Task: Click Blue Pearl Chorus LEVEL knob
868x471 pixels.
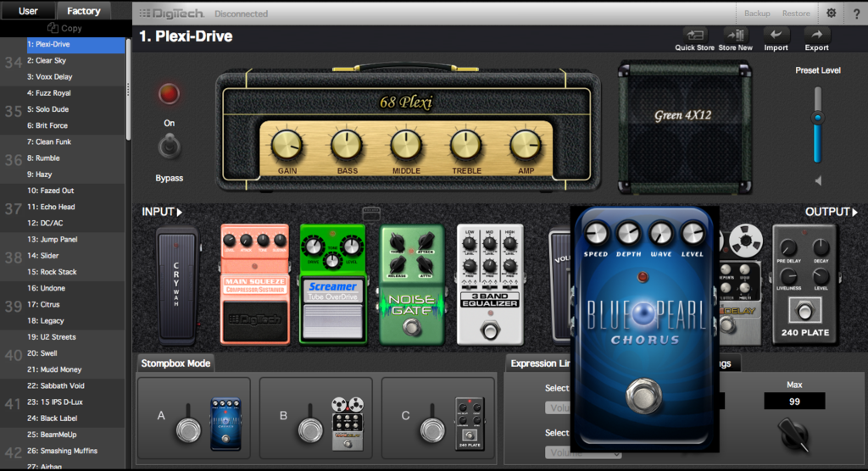Action: [x=693, y=234]
